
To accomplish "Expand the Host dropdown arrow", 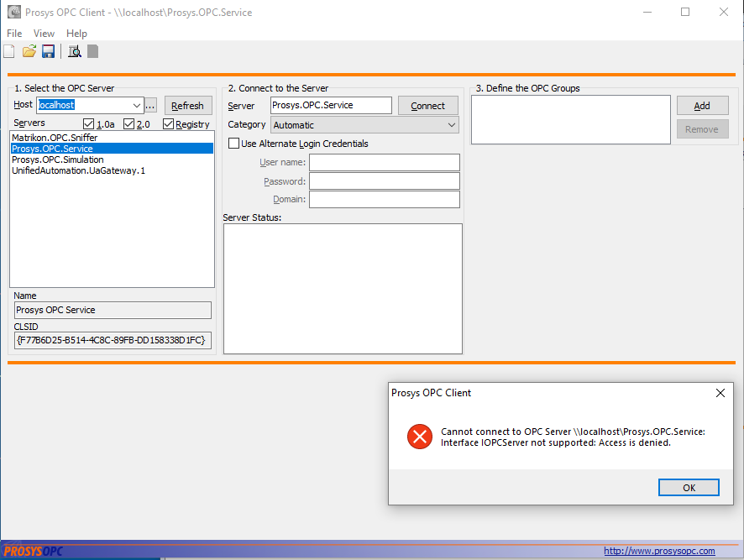I will tap(137, 105).
